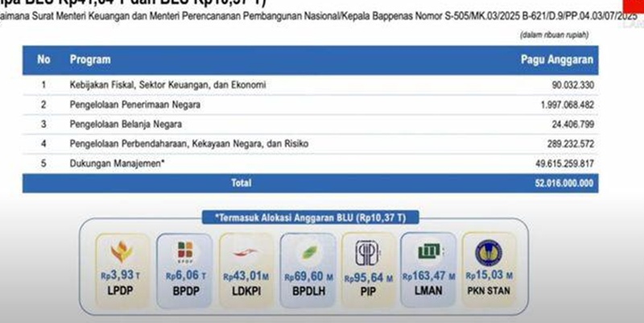Image resolution: width=644 pixels, height=323 pixels.
Task: Click the LMAN green logo icon
Action: point(429,251)
